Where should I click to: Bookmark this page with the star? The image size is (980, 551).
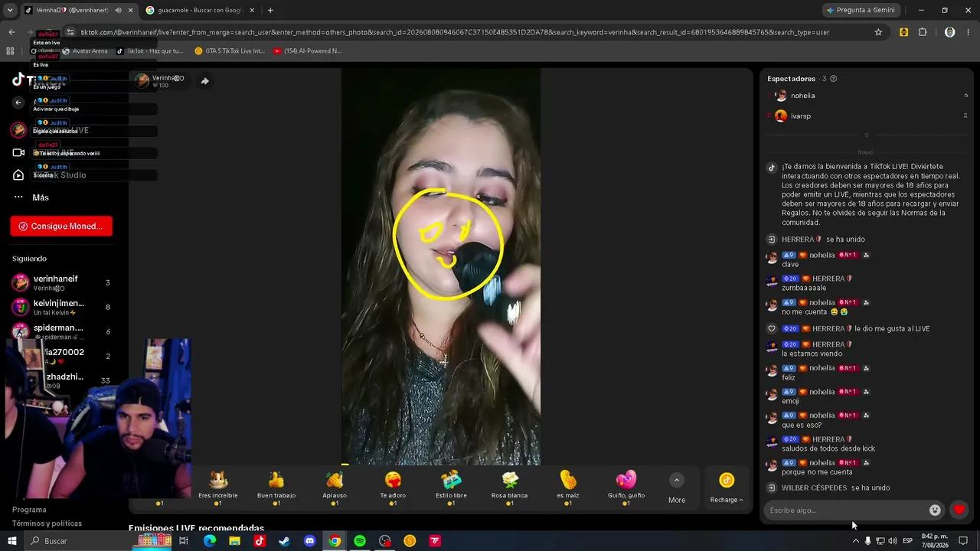click(x=878, y=32)
